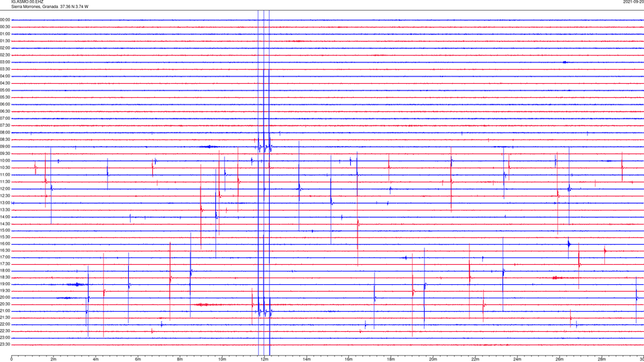Screen dimensions: 644x362
Task: Click the 20m mark on the minute axis
Action: pos(433,359)
